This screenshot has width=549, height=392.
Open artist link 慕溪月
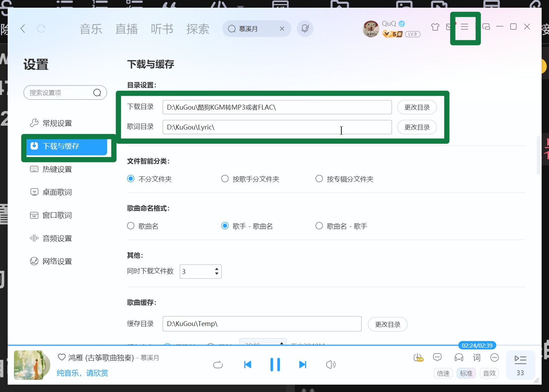(150, 358)
